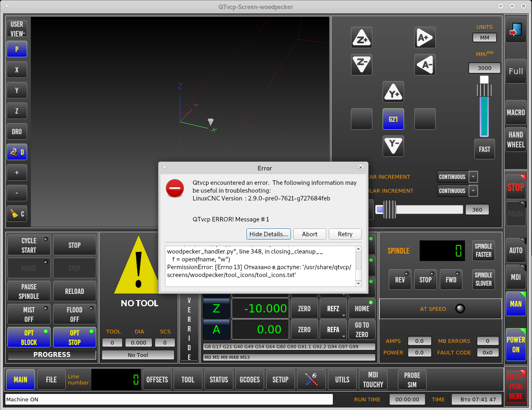
Task: Zoom in the preview with plus button
Action: point(17,172)
